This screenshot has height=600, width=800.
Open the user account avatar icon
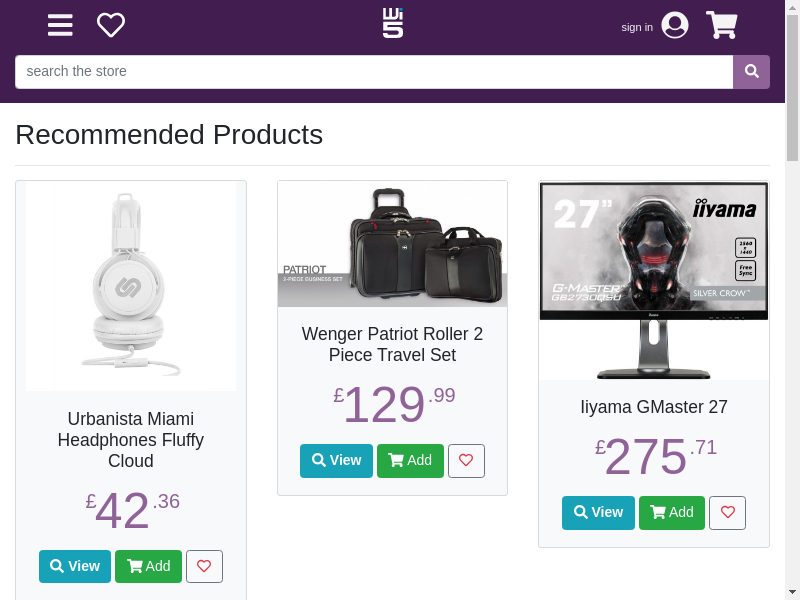[675, 25]
